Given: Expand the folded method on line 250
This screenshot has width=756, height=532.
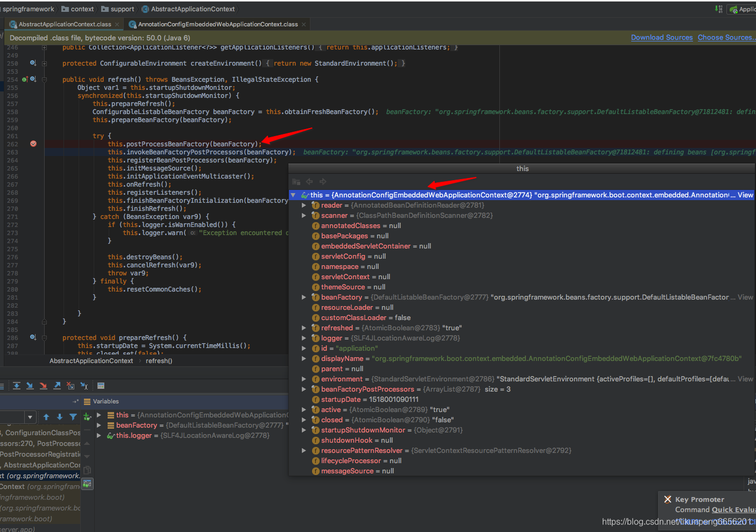Looking at the screenshot, I should point(45,63).
